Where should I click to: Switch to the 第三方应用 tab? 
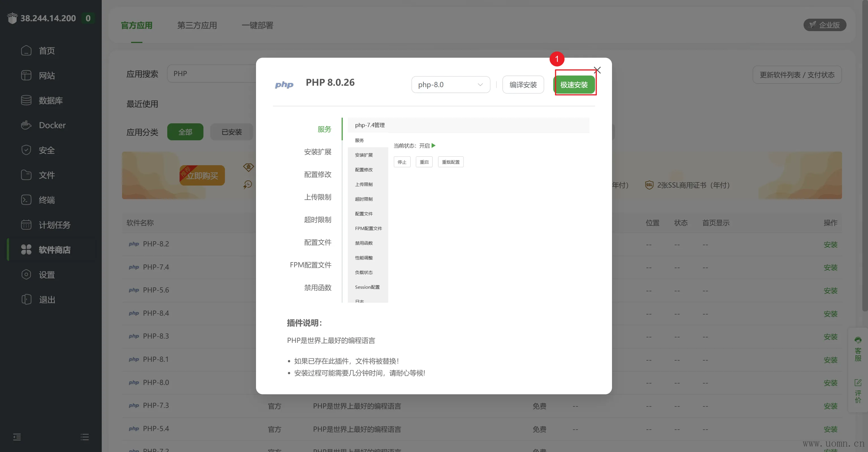tap(197, 25)
